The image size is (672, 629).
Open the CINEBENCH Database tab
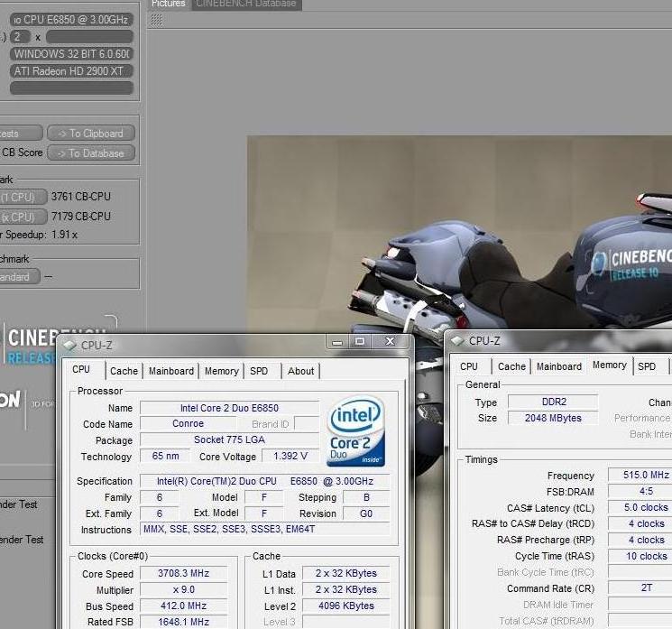coord(246,4)
